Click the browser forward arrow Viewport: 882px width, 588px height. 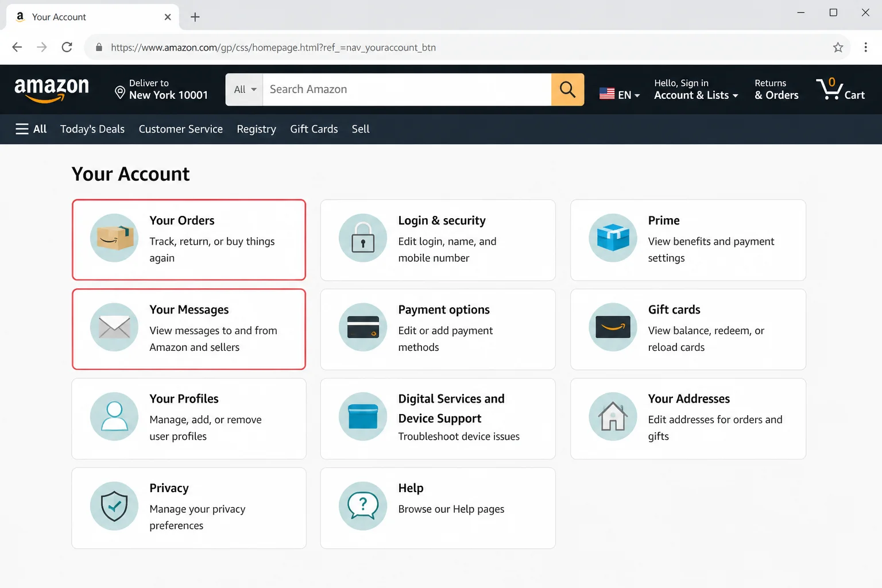coord(42,47)
